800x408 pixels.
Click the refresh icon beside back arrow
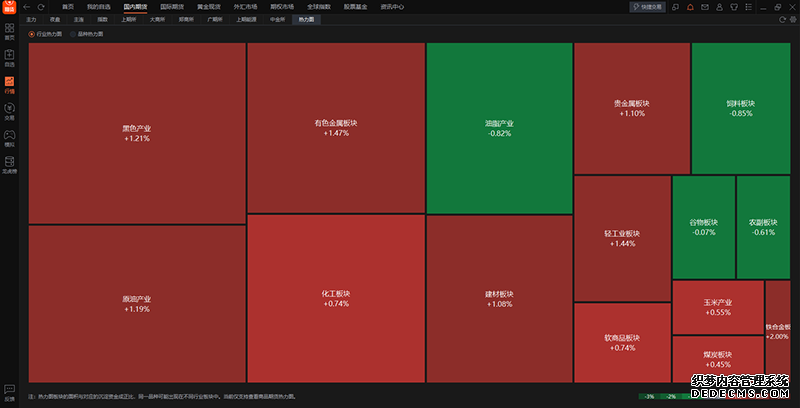[x=41, y=7]
